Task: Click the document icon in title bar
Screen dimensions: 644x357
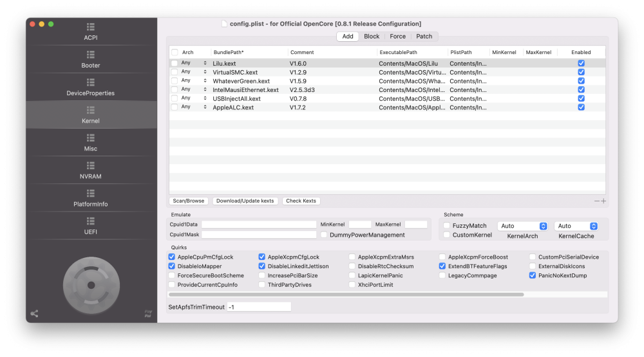Action: [x=224, y=24]
